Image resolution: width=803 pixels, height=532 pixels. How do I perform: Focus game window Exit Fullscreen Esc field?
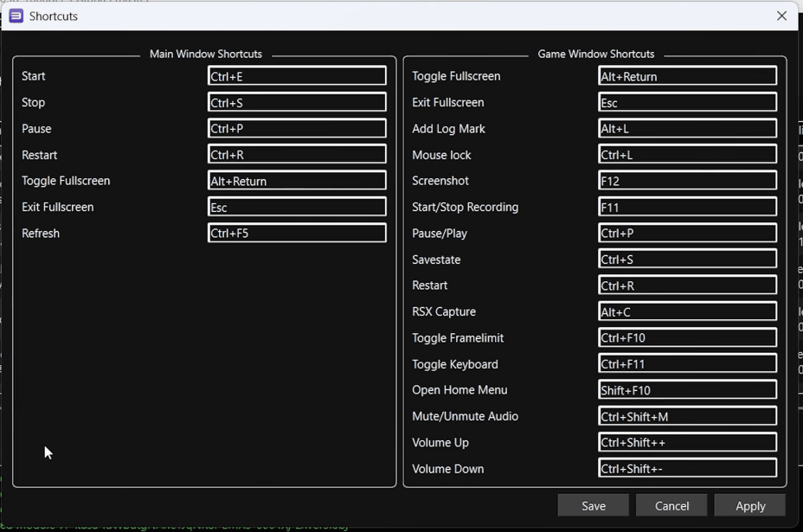click(687, 102)
